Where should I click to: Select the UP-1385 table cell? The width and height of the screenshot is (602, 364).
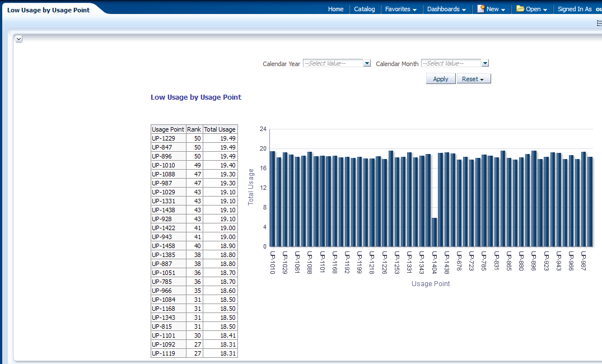coord(168,255)
